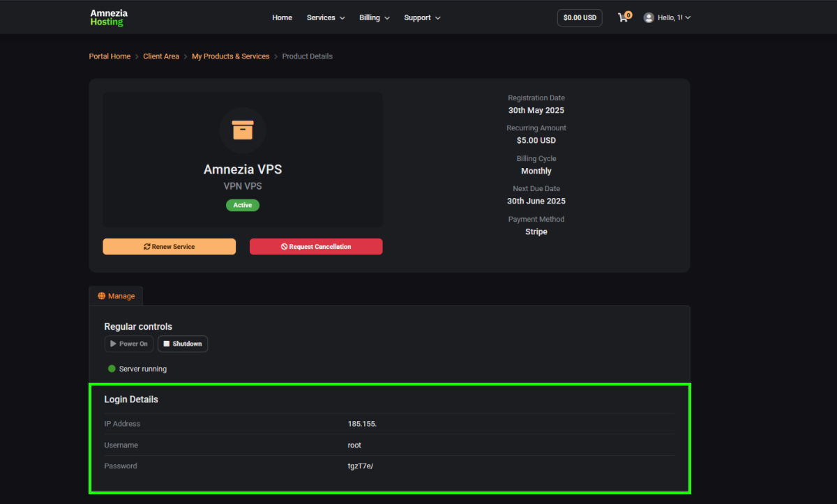Click the VPN VPS subtitle
837x504 pixels.
(243, 186)
